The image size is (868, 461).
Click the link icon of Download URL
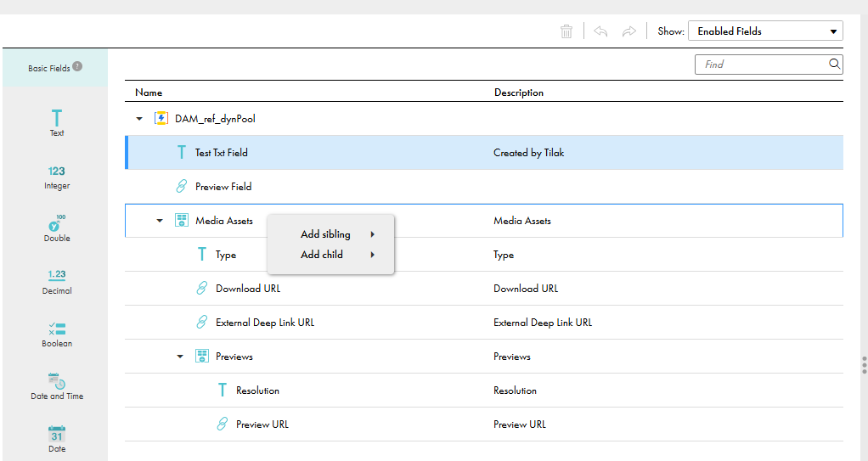[x=202, y=289]
